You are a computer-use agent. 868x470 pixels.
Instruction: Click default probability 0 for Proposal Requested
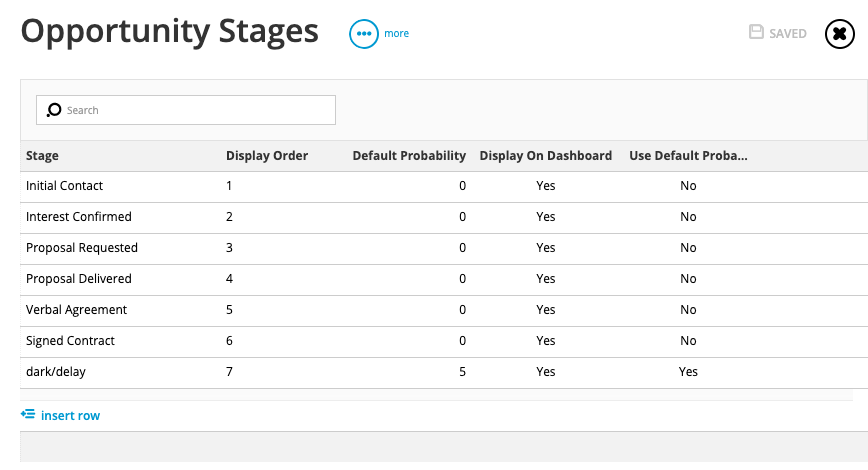click(x=462, y=247)
